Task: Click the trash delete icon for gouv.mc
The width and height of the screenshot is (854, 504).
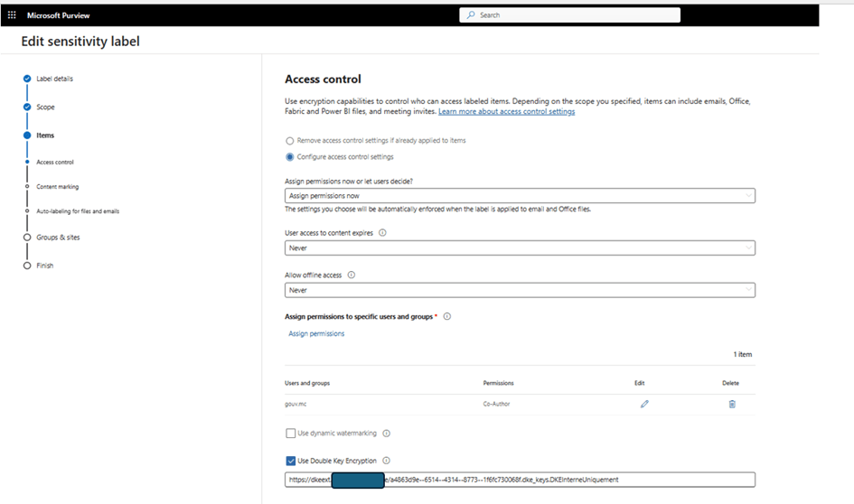Action: click(731, 404)
